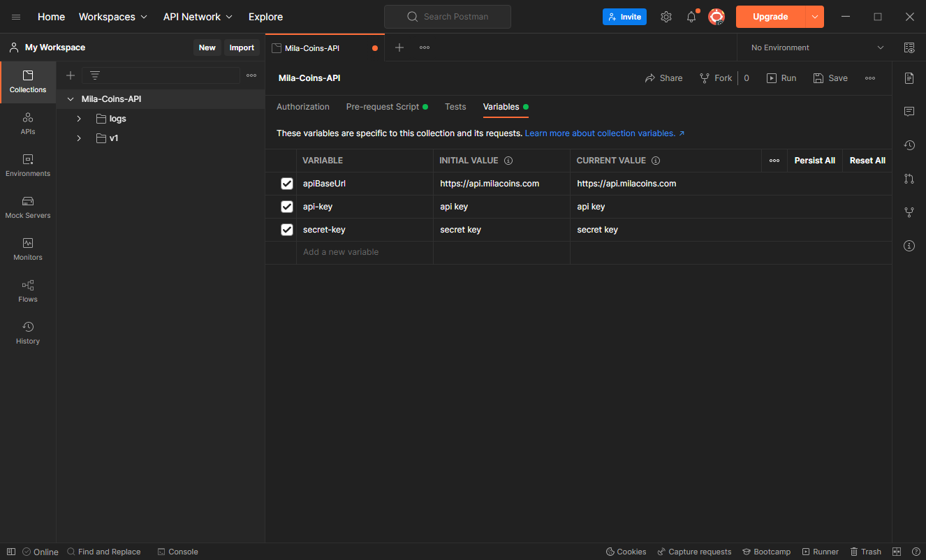Run the collection
This screenshot has height=560, width=926.
pos(781,78)
